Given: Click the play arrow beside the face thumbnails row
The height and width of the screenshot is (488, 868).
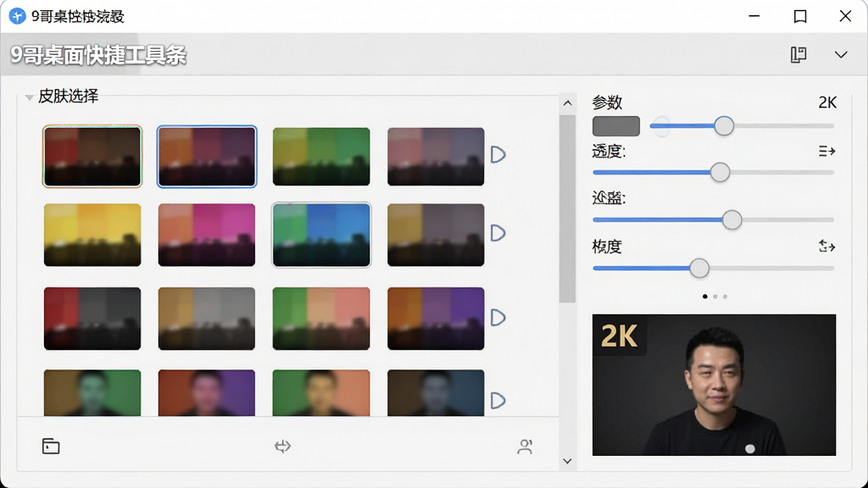Looking at the screenshot, I should pos(498,400).
